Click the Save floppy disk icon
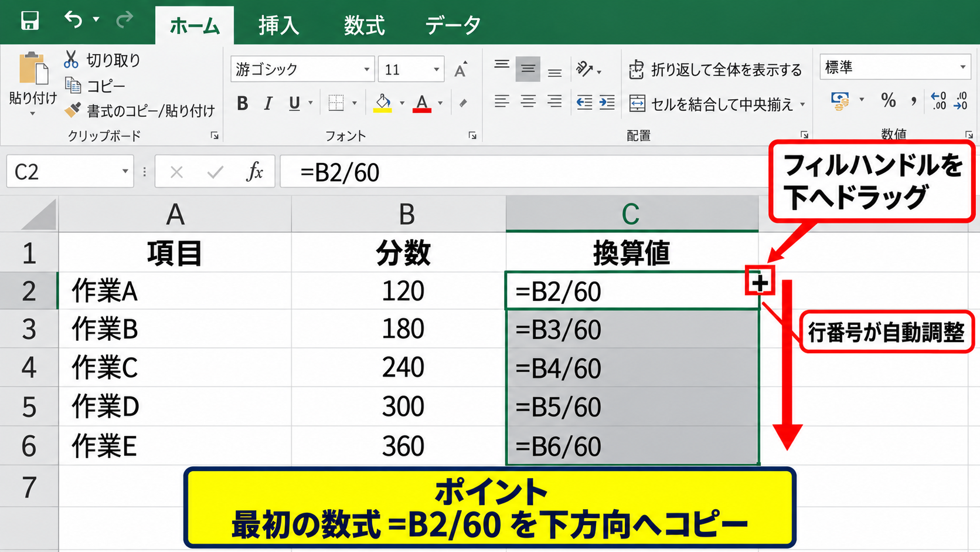 29,21
